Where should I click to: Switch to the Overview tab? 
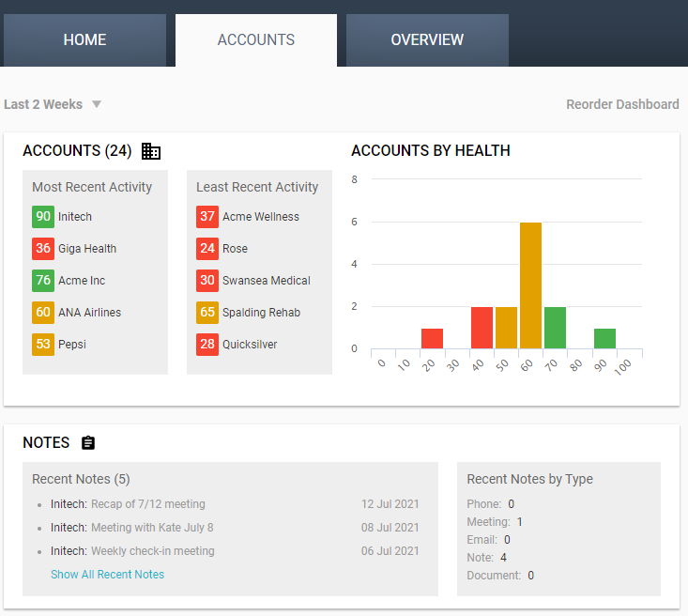[427, 40]
